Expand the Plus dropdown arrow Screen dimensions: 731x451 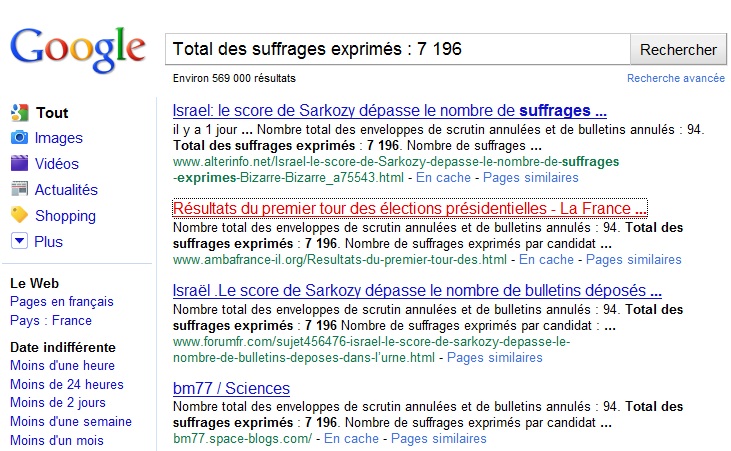(19, 241)
